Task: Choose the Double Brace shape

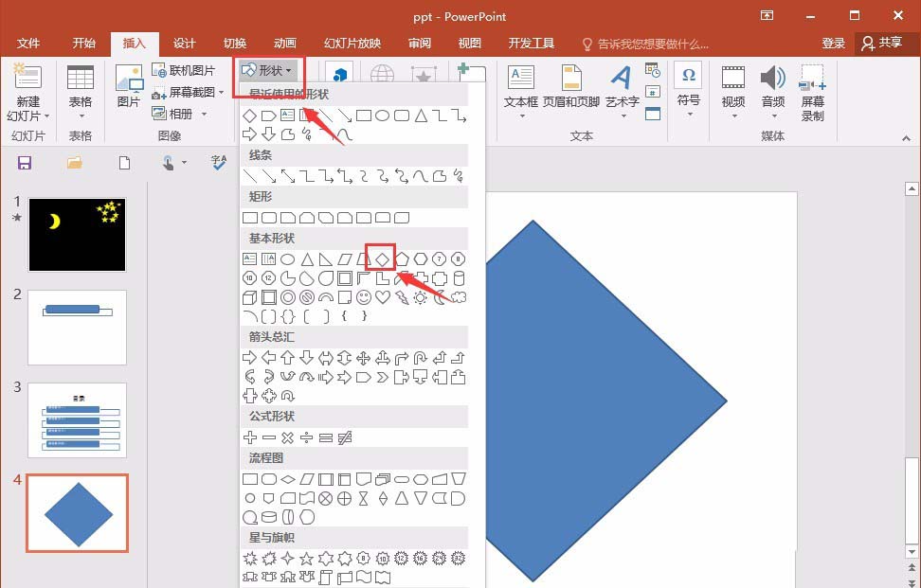Action: [x=288, y=316]
